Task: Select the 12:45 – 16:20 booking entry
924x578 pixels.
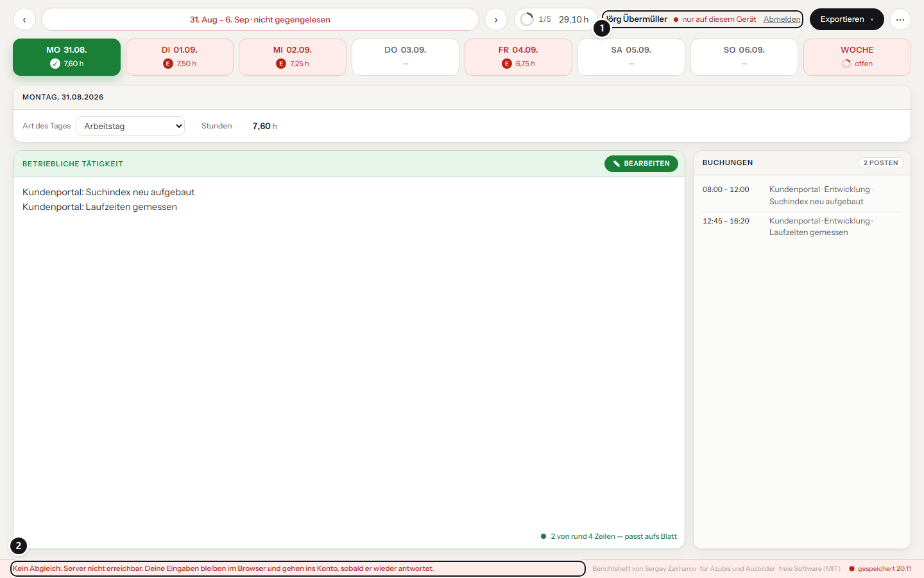Action: (x=802, y=227)
